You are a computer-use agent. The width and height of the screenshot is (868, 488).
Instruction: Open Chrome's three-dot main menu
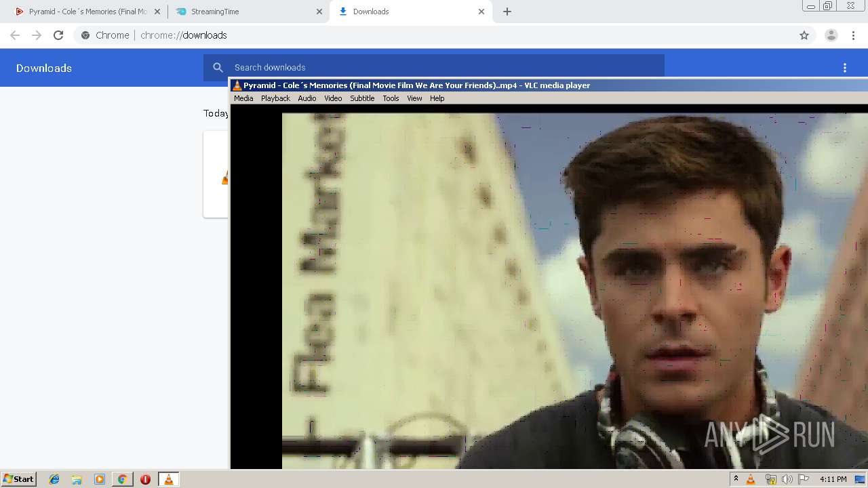[x=853, y=35]
